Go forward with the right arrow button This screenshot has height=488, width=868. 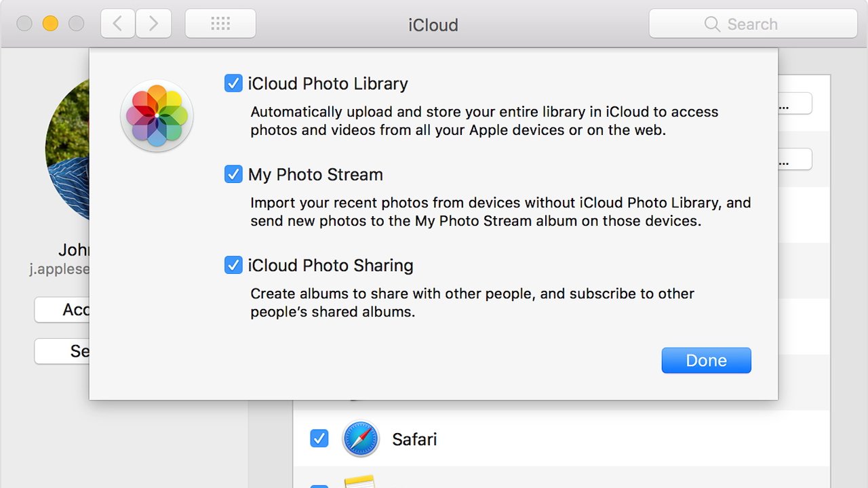(153, 24)
